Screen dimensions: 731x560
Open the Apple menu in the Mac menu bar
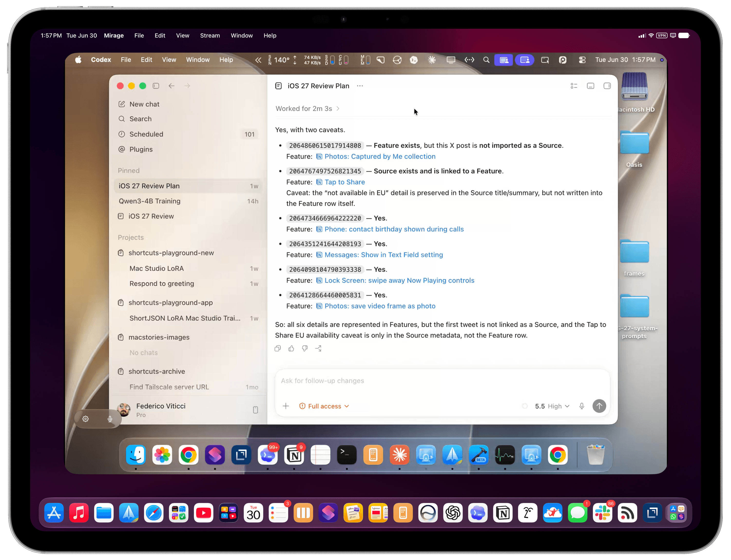point(78,60)
